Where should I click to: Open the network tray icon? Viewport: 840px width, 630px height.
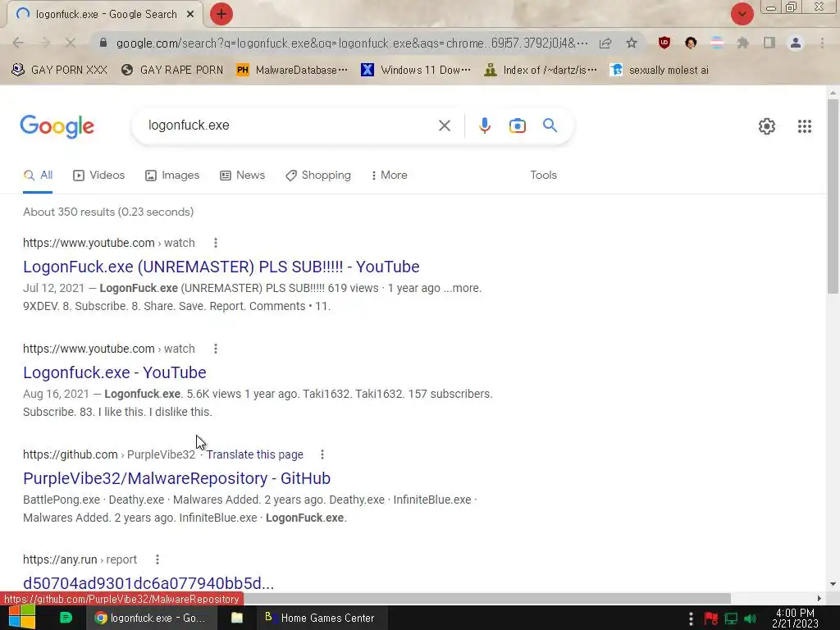click(731, 619)
